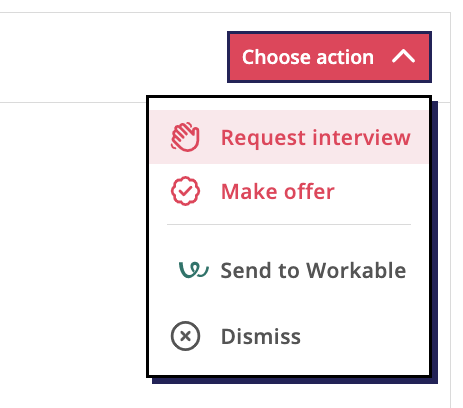Viewport: 463px width, 408px height.
Task: Click the gray Dismiss text label
Action: [261, 336]
